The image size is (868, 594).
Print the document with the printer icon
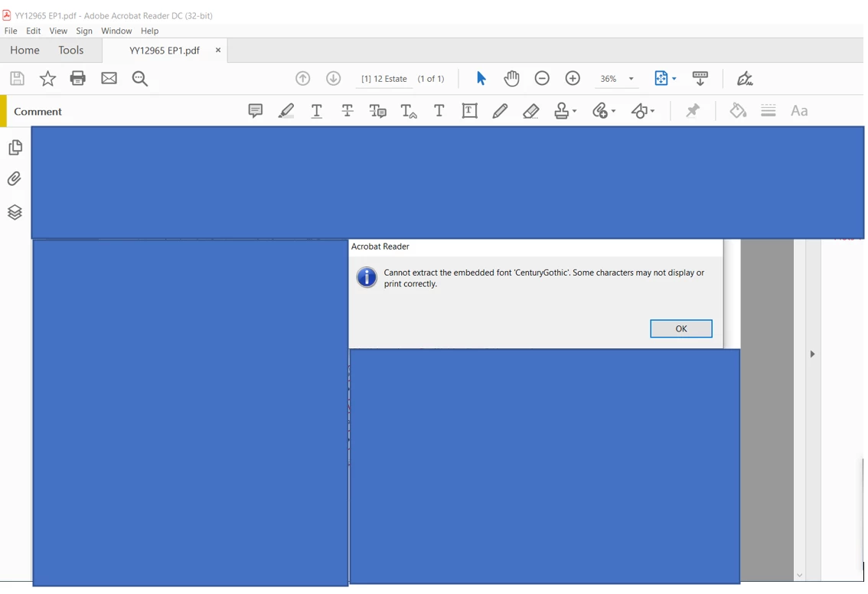click(x=78, y=79)
